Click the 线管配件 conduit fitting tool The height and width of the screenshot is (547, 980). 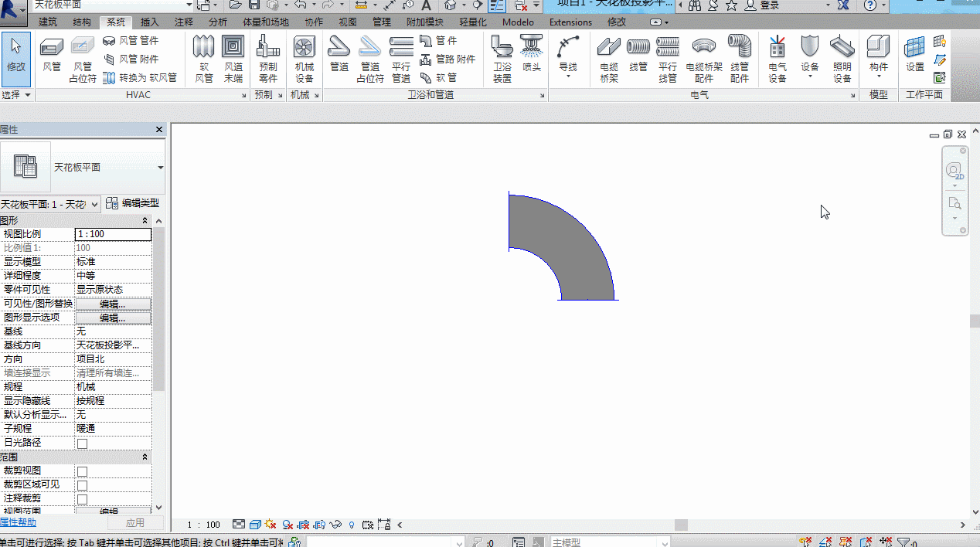[740, 59]
